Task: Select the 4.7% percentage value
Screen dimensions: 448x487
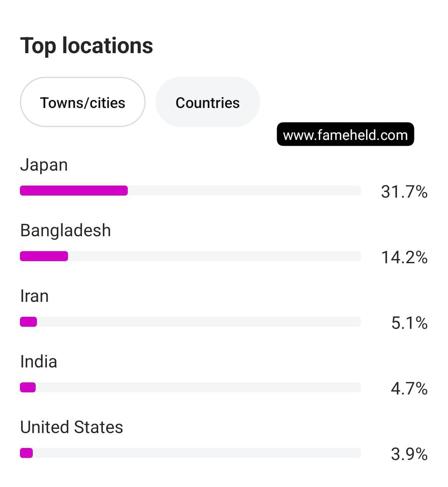Action: (x=409, y=389)
